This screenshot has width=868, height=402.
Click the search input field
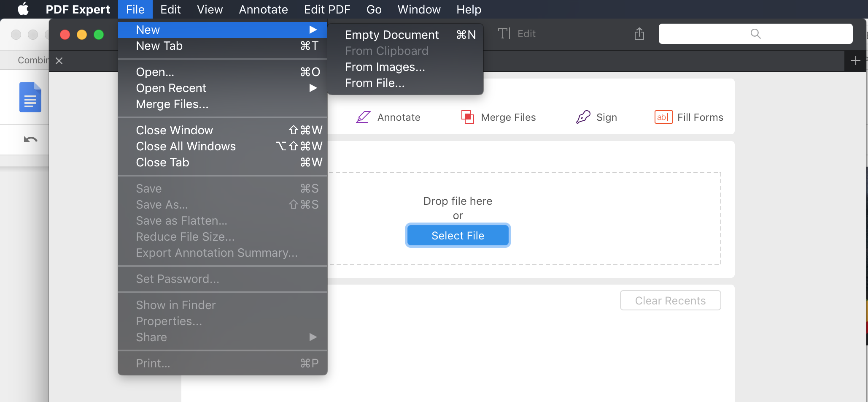pyautogui.click(x=755, y=34)
